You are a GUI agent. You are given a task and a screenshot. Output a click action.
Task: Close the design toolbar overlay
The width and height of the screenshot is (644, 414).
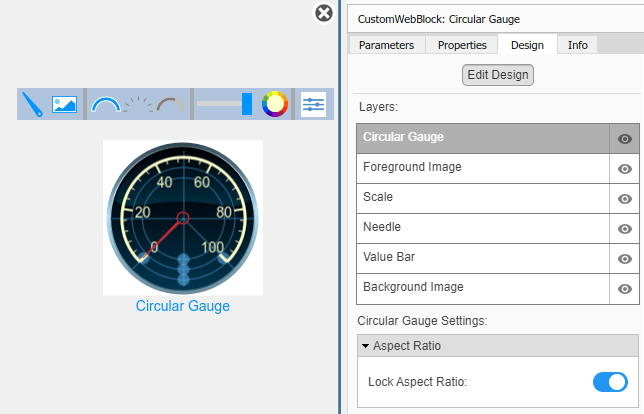[x=324, y=13]
